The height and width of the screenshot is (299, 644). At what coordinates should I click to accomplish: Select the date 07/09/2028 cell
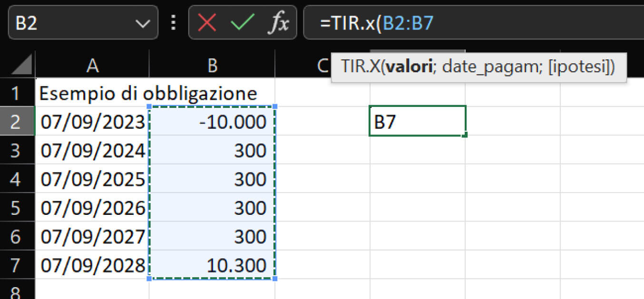92,265
